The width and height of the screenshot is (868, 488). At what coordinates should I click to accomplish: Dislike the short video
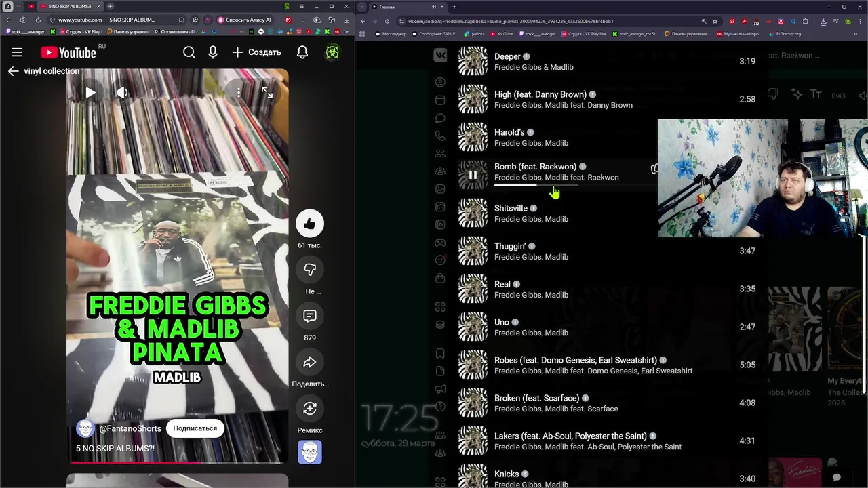(310, 270)
